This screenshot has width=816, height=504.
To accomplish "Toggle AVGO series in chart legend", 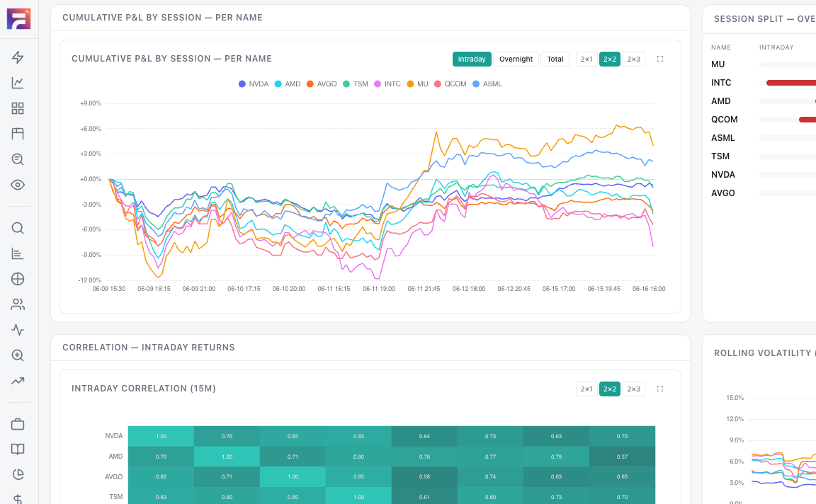I will click(x=322, y=84).
